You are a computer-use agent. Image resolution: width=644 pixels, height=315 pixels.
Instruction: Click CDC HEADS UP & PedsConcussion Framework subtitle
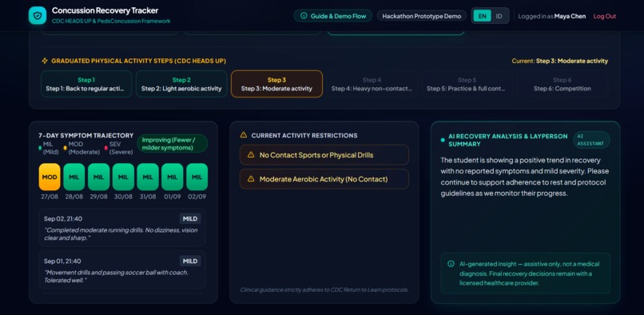(111, 21)
